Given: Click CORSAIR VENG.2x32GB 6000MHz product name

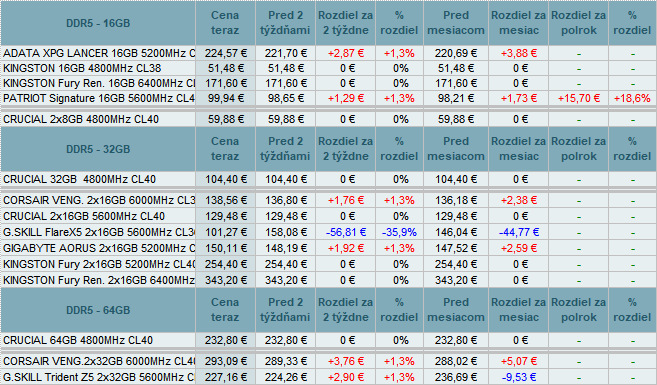Looking at the screenshot, I should 98,361.
